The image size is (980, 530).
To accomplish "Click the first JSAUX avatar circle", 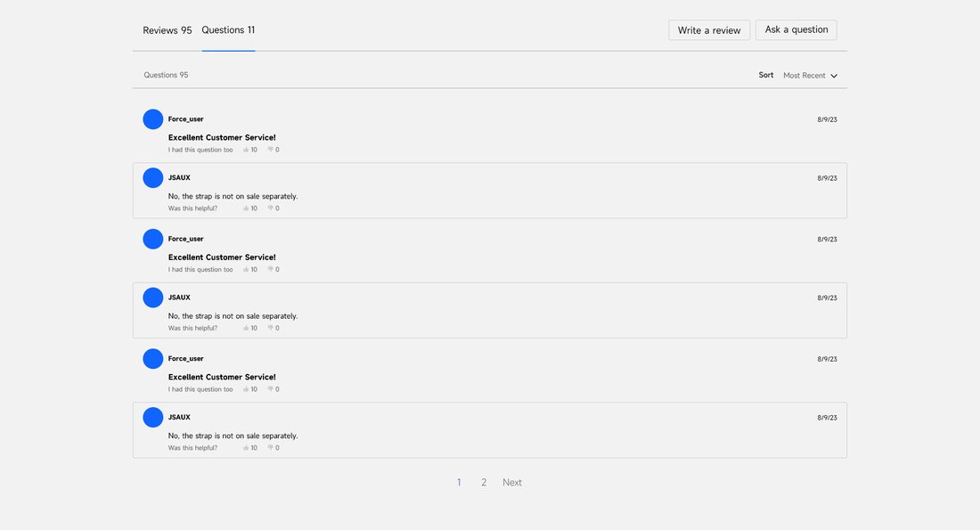I will [x=153, y=178].
